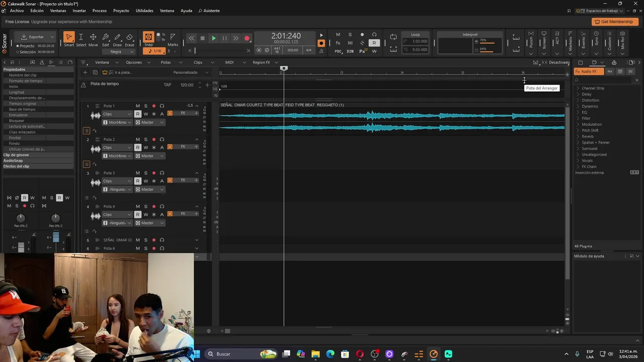The image size is (644, 362).
Task: Add an effect to Pista 1 FX bin
Action: click(x=197, y=113)
